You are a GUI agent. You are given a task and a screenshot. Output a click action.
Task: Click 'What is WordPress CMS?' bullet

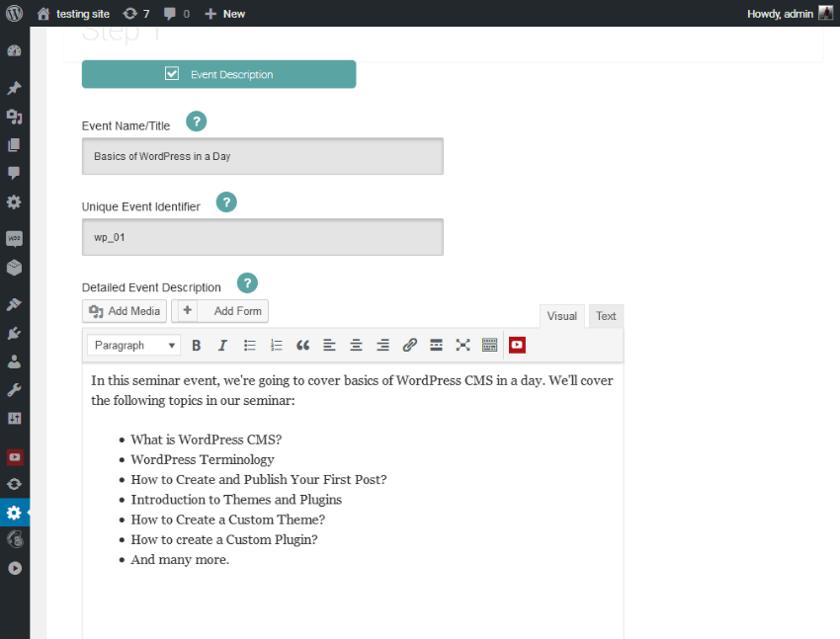point(207,439)
